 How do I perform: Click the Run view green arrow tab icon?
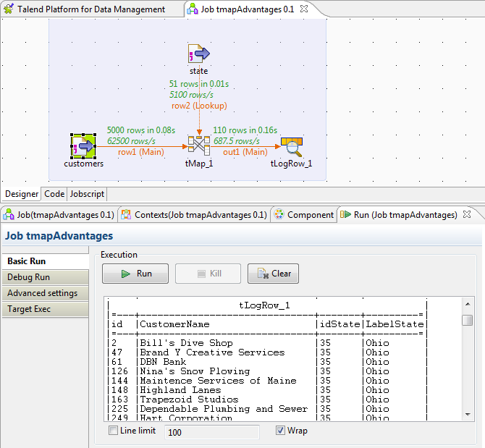click(345, 214)
